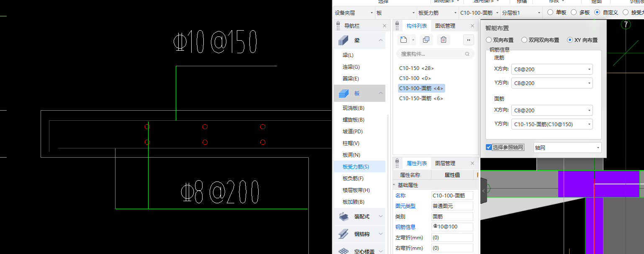Expand the 钢结构 category section
Image resolution: width=644 pixels, height=254 pixels.
(381, 234)
